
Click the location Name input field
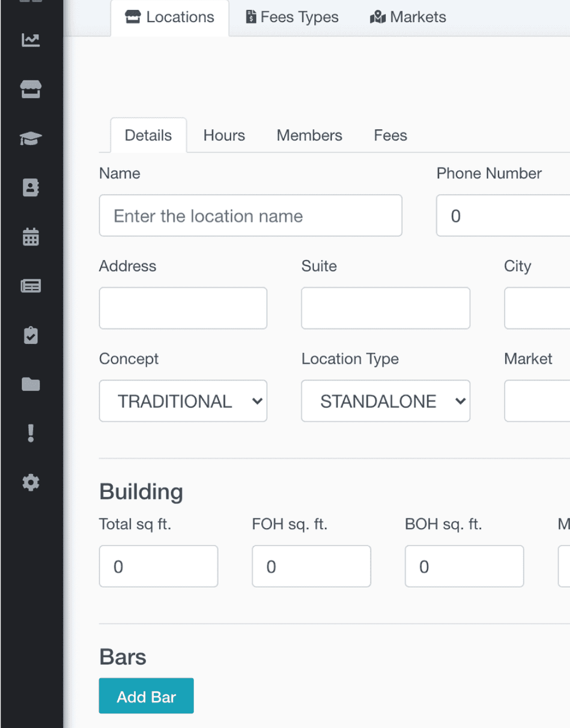point(250,216)
